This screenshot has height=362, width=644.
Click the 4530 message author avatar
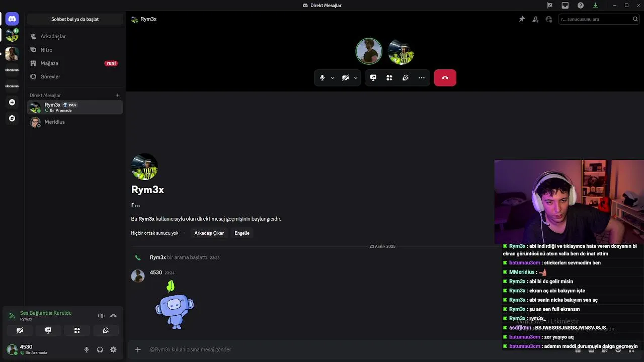138,276
